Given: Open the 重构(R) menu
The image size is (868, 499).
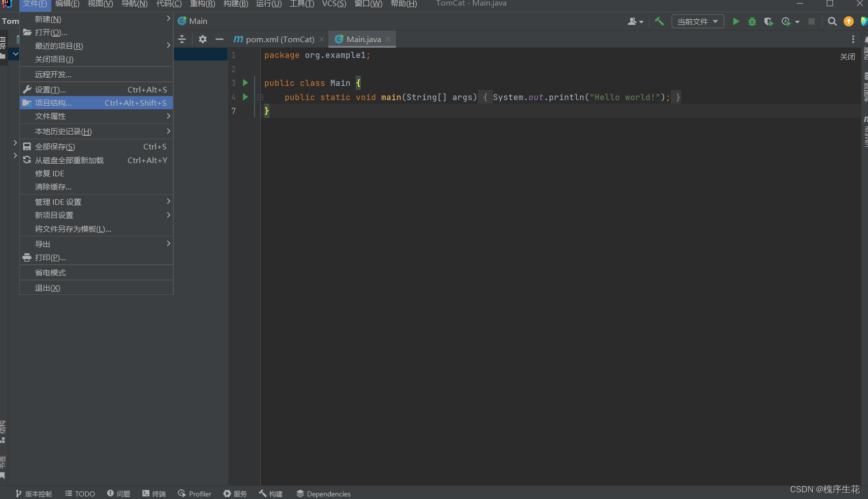Looking at the screenshot, I should [202, 4].
